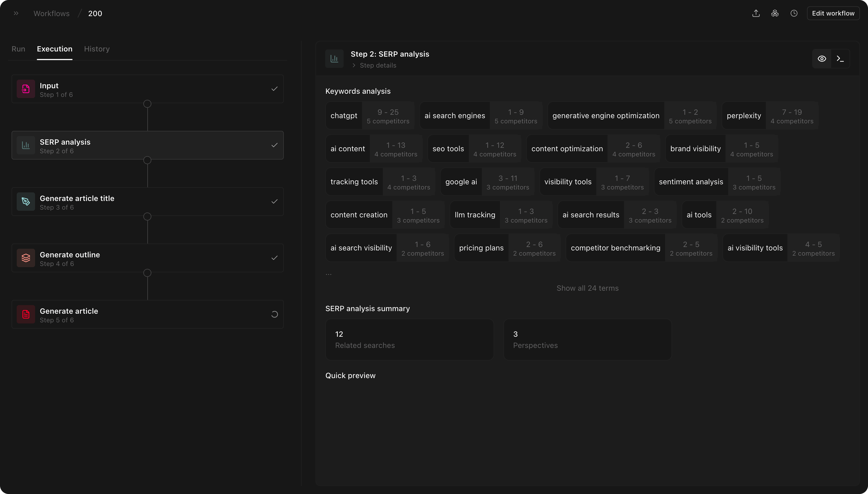The height and width of the screenshot is (494, 868).
Task: Open the clock history icon
Action: click(794, 13)
